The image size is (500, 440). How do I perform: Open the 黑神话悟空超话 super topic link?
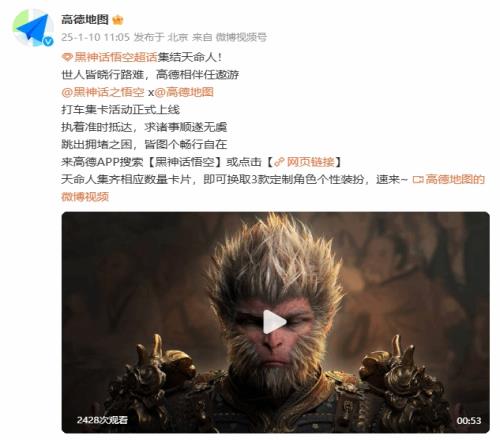(115, 57)
